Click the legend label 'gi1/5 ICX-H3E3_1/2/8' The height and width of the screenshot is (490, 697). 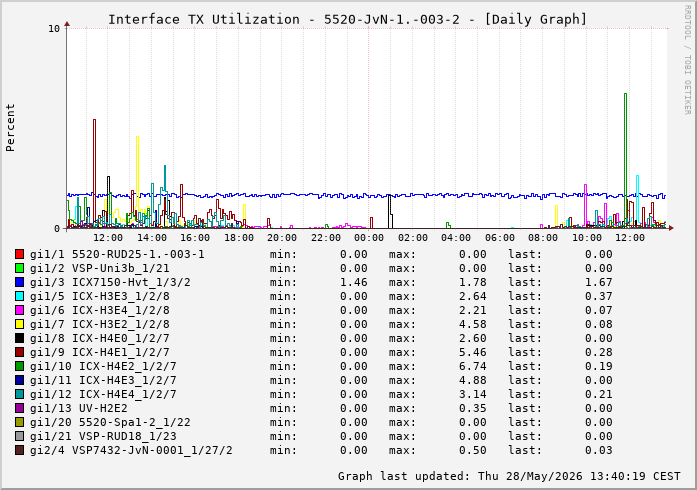point(100,296)
